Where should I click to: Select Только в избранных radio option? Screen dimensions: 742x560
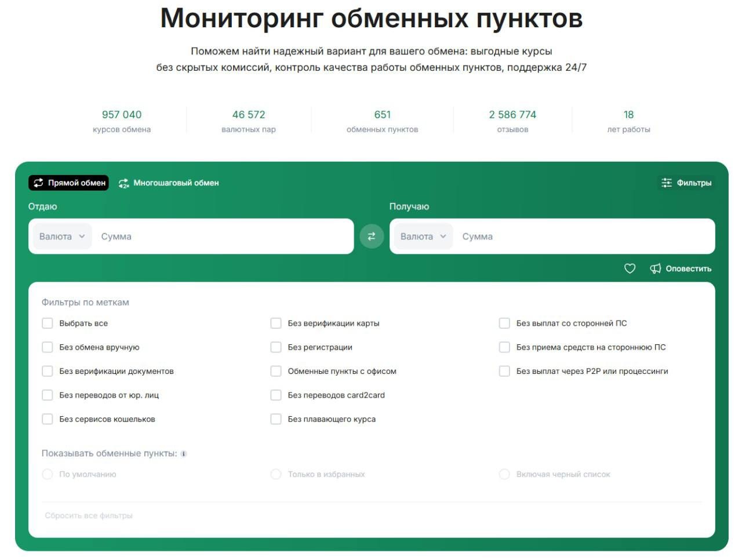276,474
